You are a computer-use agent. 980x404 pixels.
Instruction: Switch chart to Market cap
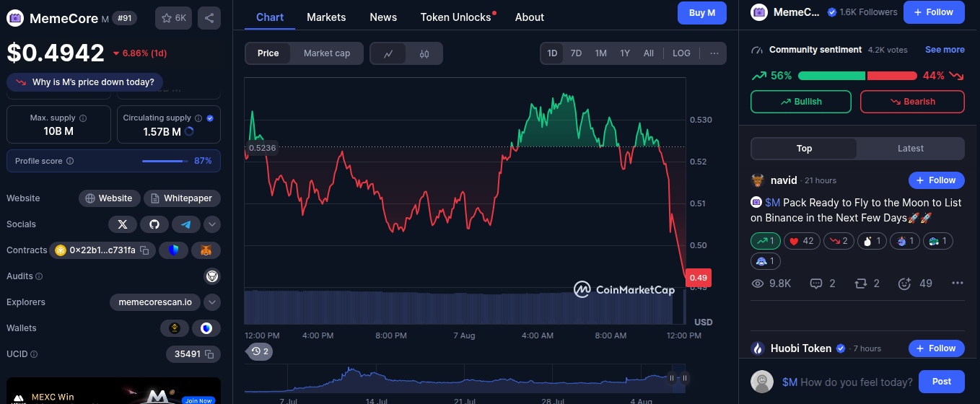click(326, 53)
